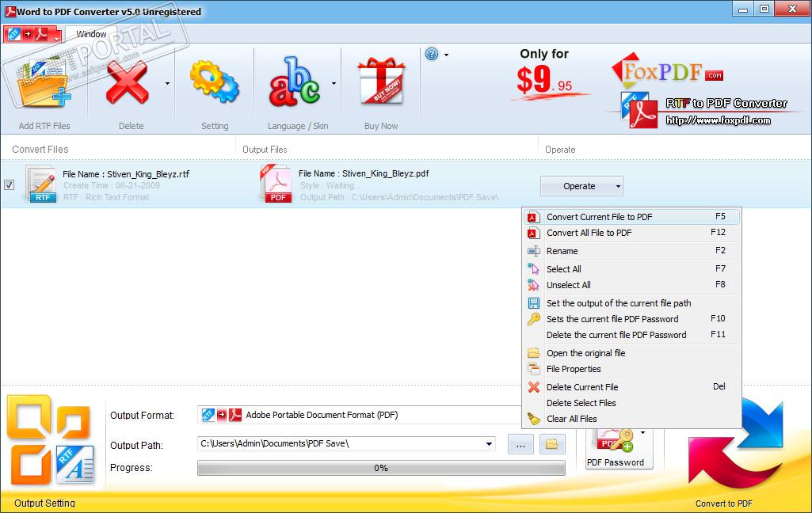This screenshot has width=812, height=513.
Task: Choose Sets the current file PDF Password
Action: pyautogui.click(x=632, y=319)
